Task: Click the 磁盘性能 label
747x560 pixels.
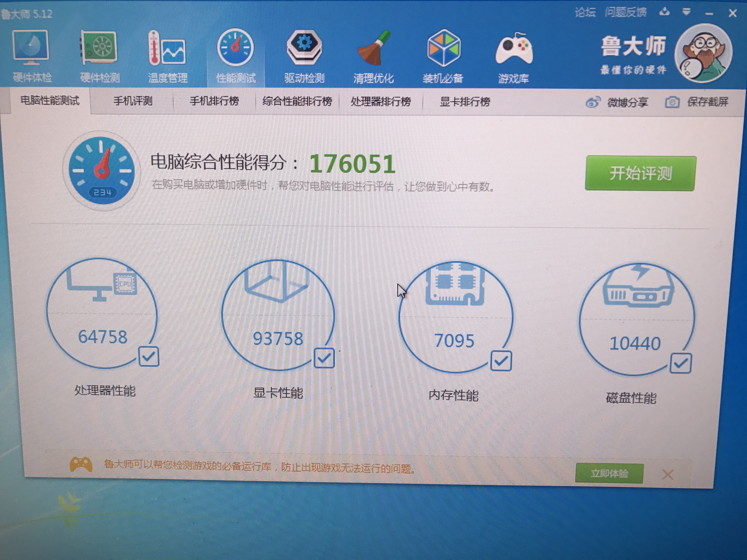Action: coord(631,398)
